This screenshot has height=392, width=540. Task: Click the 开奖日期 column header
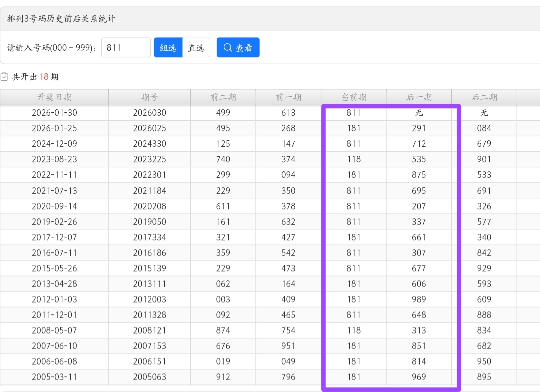[x=54, y=97]
